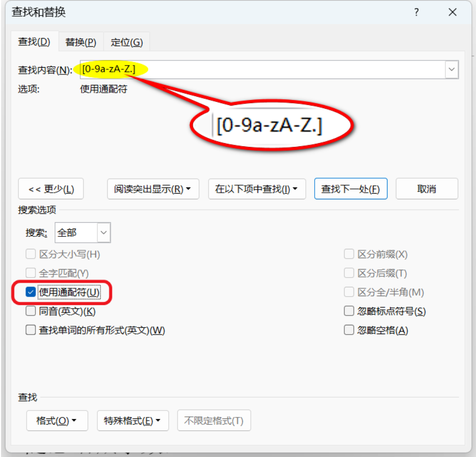This screenshot has width=476, height=457.
Task: Open the 特殊格式(E) dropdown menu
Action: coord(133,421)
